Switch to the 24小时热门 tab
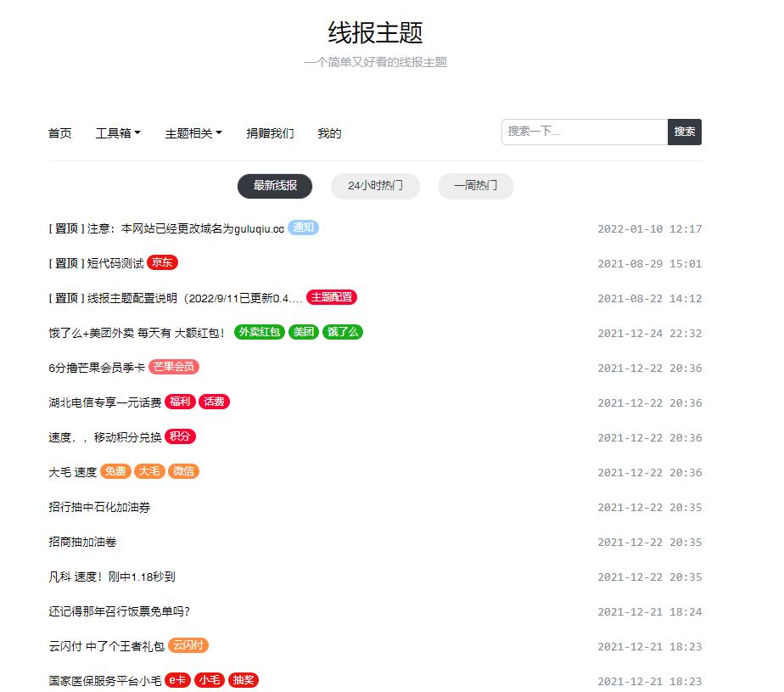This screenshot has width=784, height=692. pos(375,186)
